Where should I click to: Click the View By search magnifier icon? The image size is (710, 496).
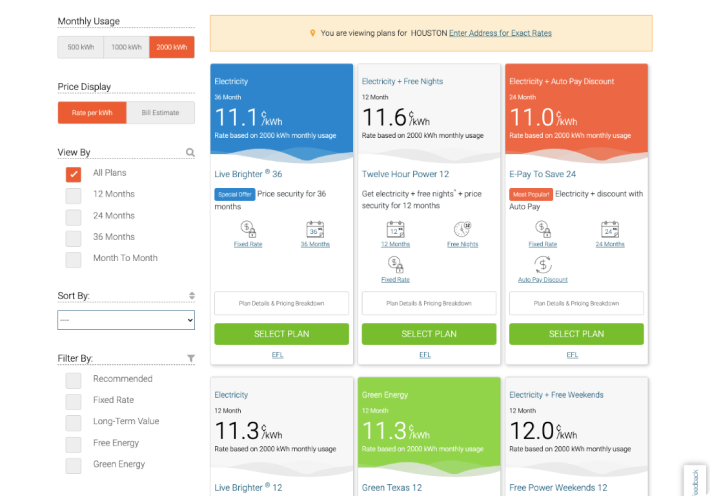pyautogui.click(x=190, y=153)
